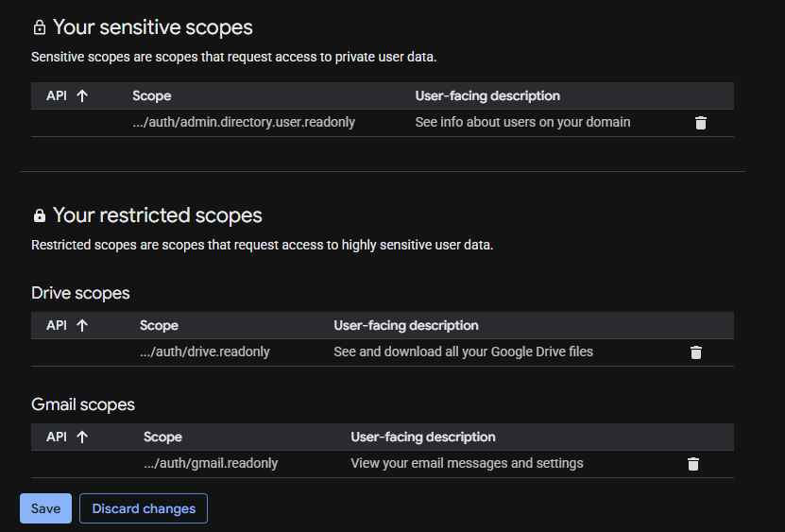Select '.../auth/drive.readonly' scope text
Screen dimensions: 785x532
pyautogui.click(x=205, y=352)
